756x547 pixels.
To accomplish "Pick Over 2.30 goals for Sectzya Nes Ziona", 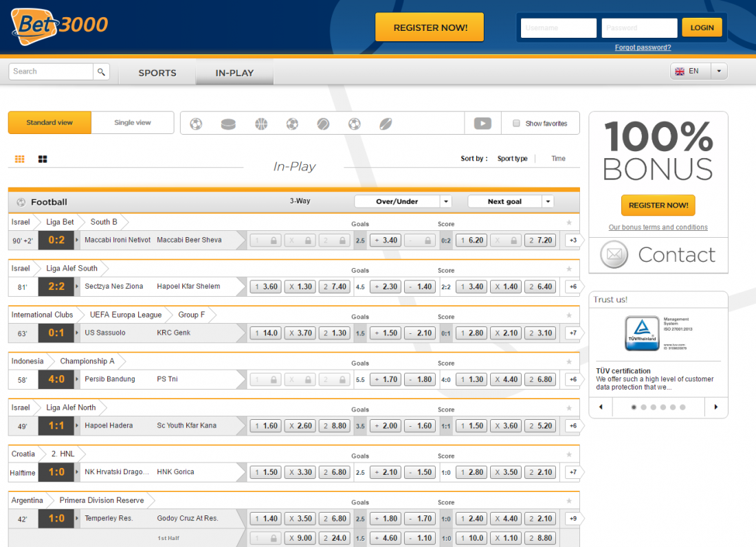I will pos(386,287).
